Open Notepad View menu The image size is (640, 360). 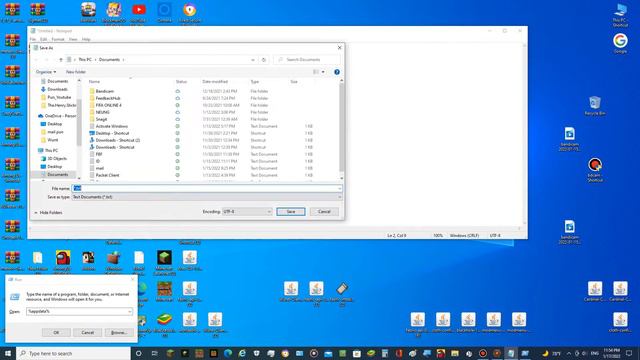tap(73, 39)
